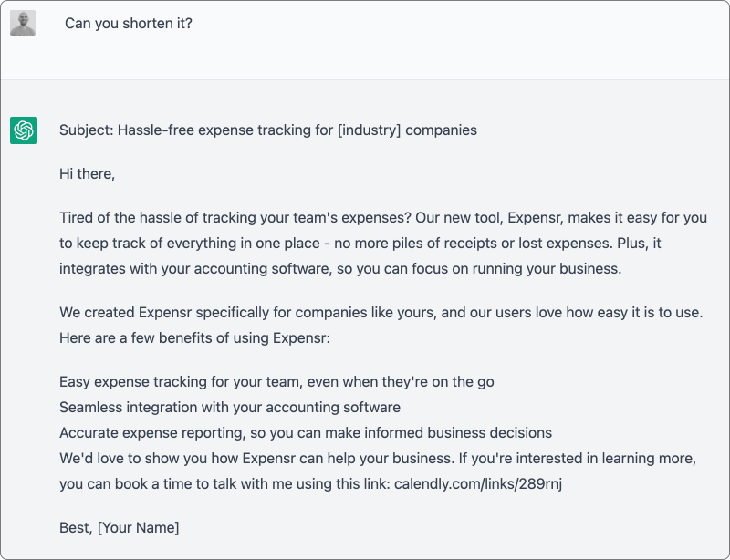Click the green ChatGPT logo icon

click(x=23, y=130)
